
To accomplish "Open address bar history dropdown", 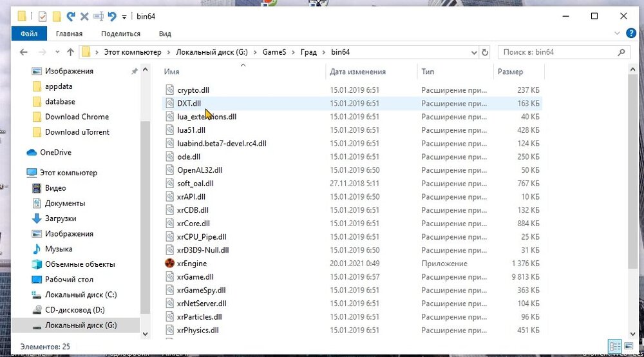I will click(474, 52).
